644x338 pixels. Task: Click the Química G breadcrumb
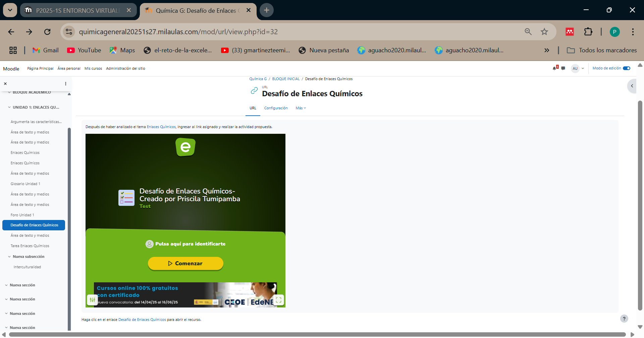[x=258, y=79]
